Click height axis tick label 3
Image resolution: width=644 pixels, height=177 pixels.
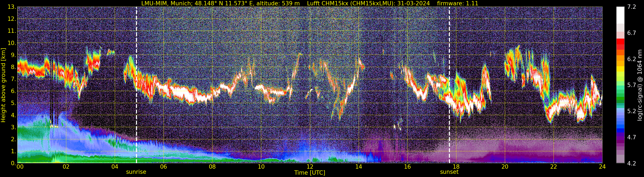[x=13, y=127]
